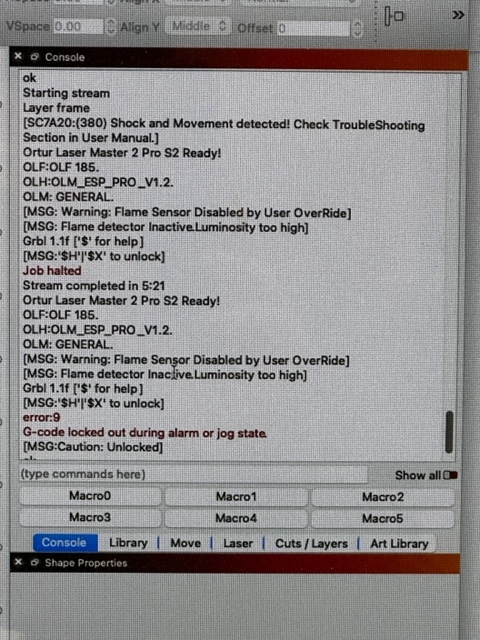Undock the Console panel with float icon
Image resolution: width=480 pixels, height=640 pixels.
tap(35, 57)
